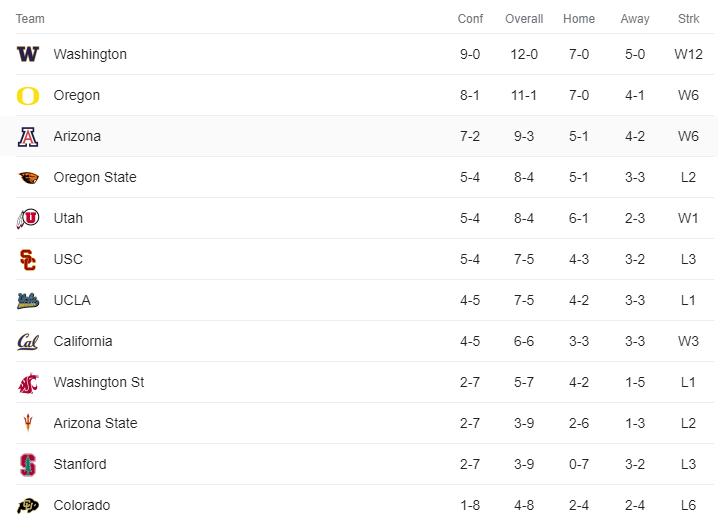Viewport: 718px width, 524px height.
Task: Click the Stanford Cardinal logo
Action: (28, 464)
